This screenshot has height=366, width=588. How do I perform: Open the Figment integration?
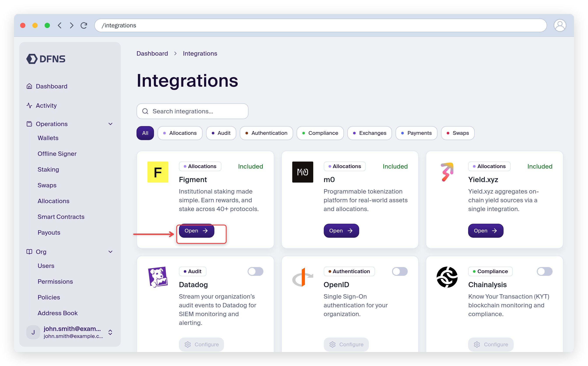pyautogui.click(x=197, y=231)
